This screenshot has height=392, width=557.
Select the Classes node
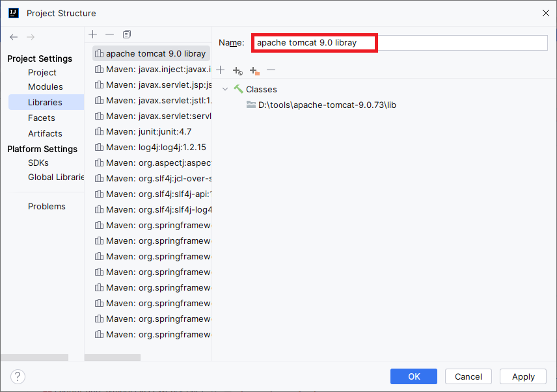261,90
